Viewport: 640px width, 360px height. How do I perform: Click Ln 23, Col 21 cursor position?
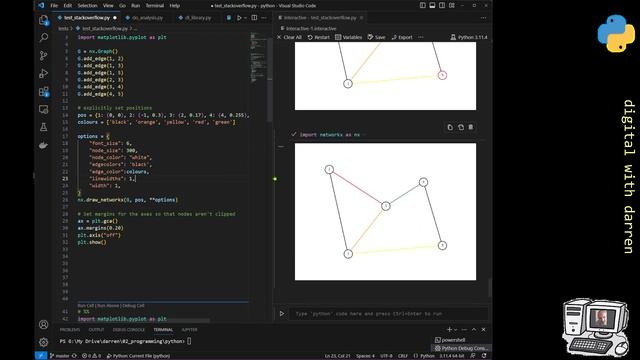(338, 356)
